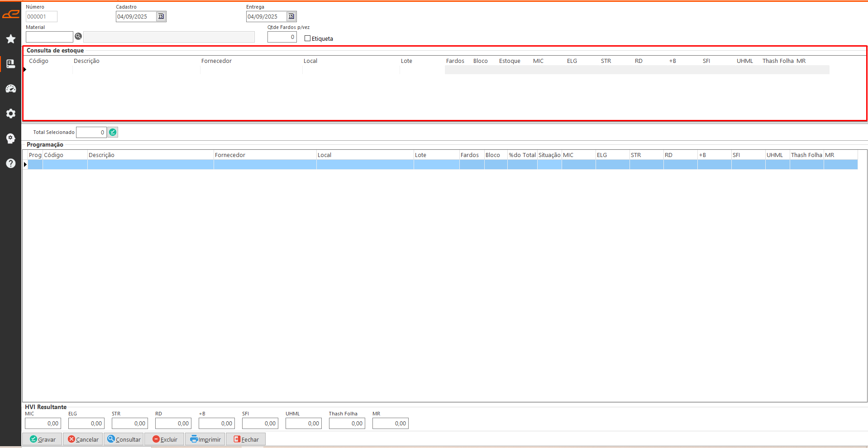
Task: Click the favorites star icon in sidebar
Action: pos(11,39)
